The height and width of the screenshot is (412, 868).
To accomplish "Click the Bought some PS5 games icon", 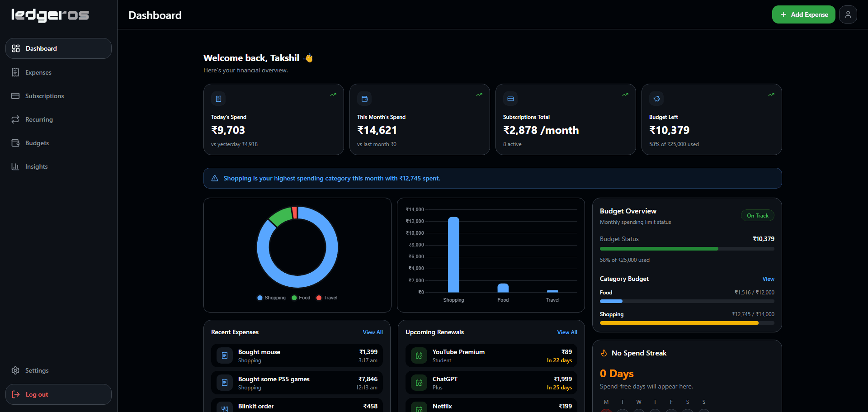I will point(225,383).
